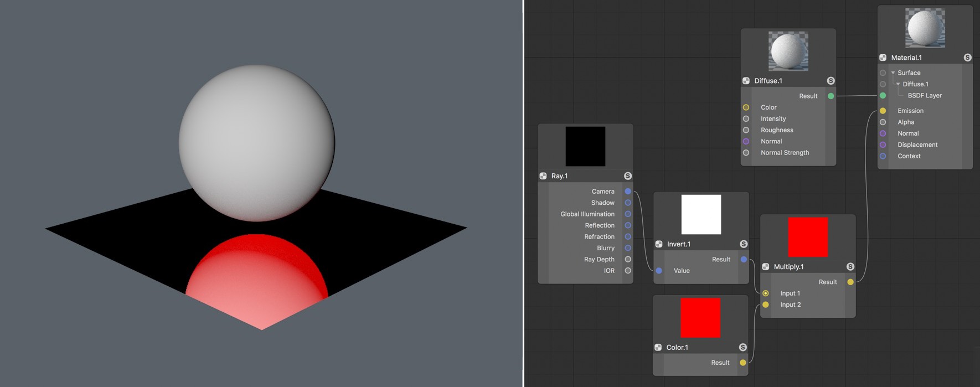Click the solo S icon on Invert.1 node
980x387 pixels.
click(744, 244)
